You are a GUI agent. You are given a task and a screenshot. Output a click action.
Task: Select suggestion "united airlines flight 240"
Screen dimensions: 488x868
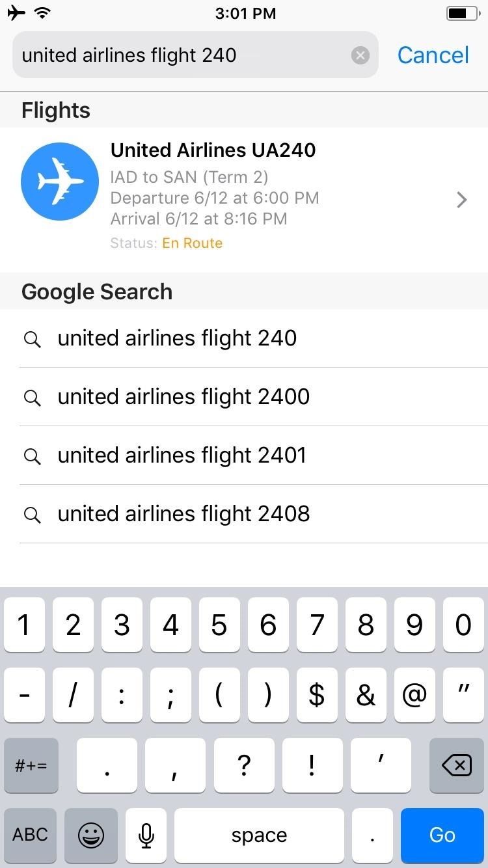177,338
